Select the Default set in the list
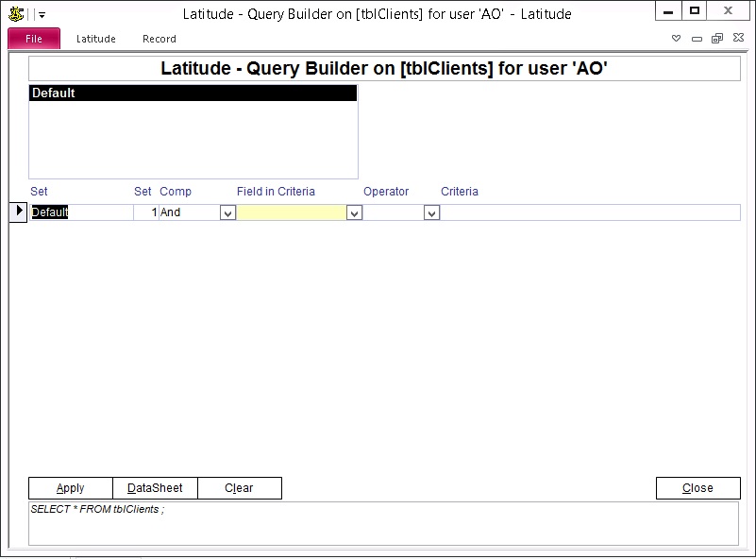The image size is (756, 559). pos(193,93)
